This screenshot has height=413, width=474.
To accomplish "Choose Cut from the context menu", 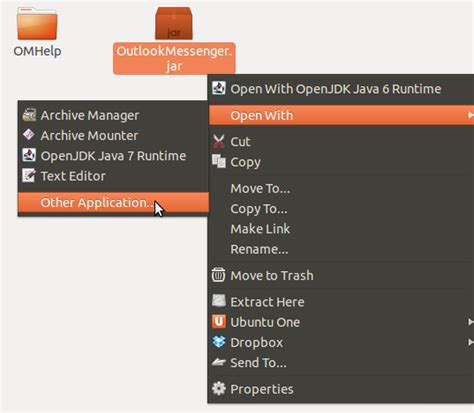I will [x=342, y=142].
